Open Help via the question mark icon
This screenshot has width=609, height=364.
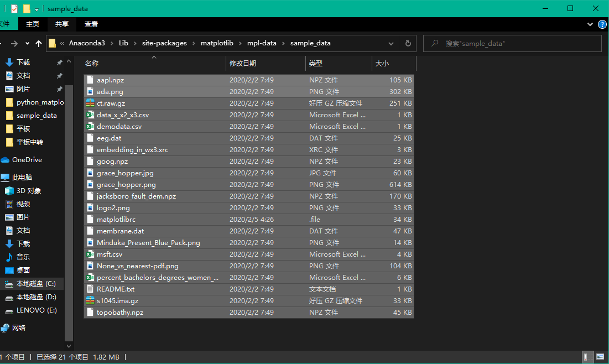(x=602, y=24)
